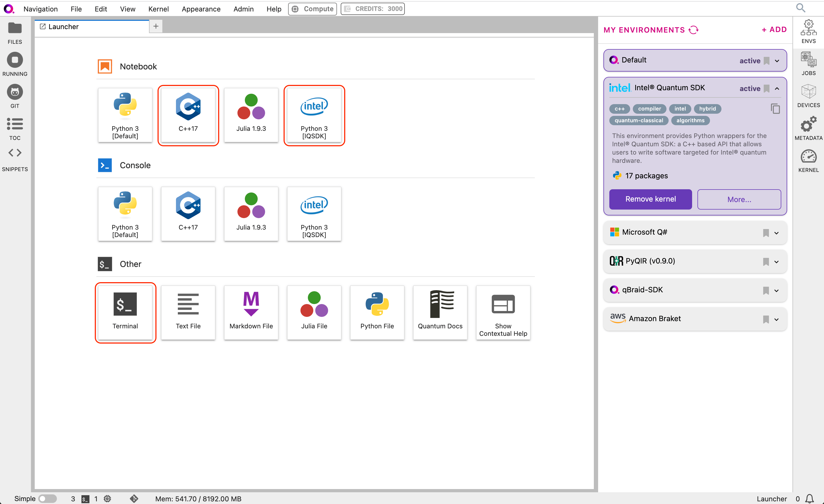
Task: Open the Edit menu
Action: (101, 9)
